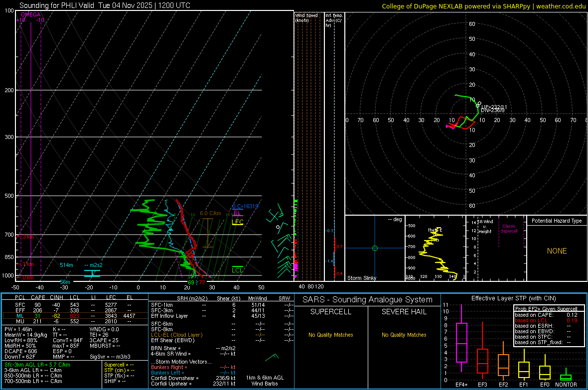Click the green wind barb above '1km & 6km AGL'
588x390 pixels.
[272, 357]
